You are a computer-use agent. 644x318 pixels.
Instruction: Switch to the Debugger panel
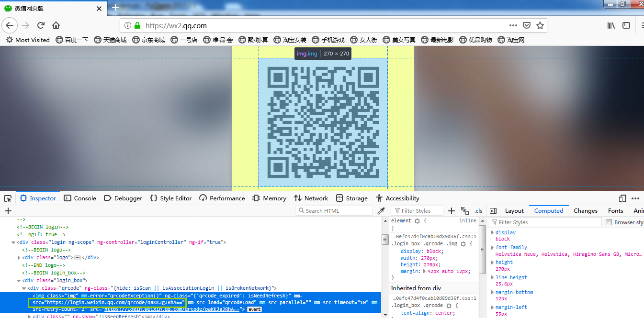pyautogui.click(x=123, y=198)
